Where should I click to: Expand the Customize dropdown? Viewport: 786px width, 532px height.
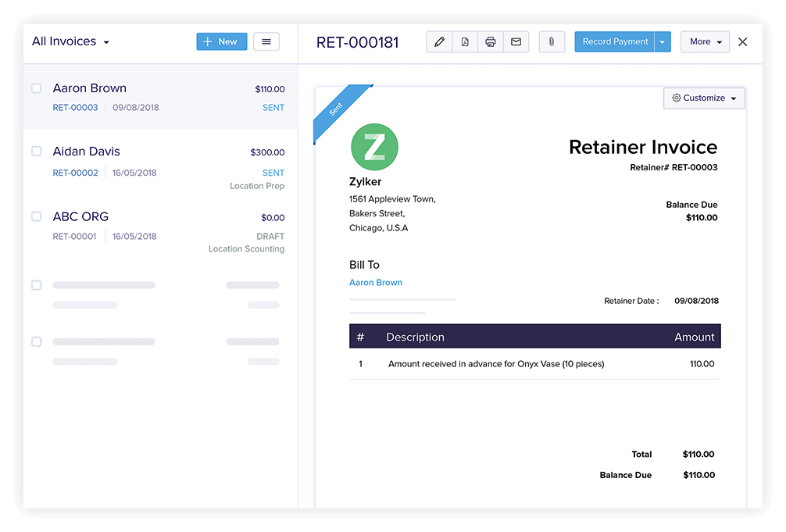(x=733, y=98)
